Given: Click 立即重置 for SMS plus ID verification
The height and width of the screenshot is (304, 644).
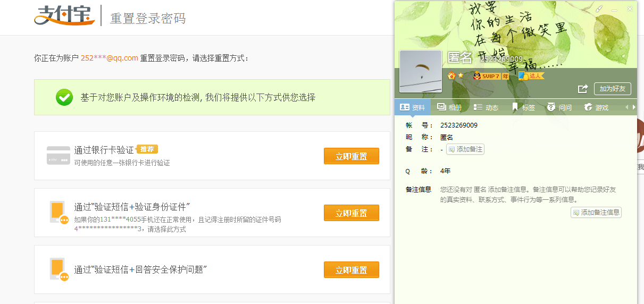Looking at the screenshot, I should click(352, 213).
